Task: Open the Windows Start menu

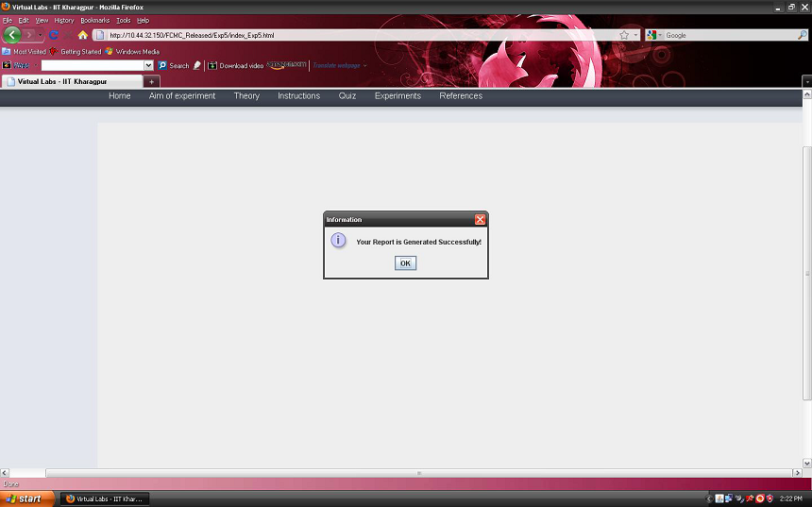Action: point(24,499)
